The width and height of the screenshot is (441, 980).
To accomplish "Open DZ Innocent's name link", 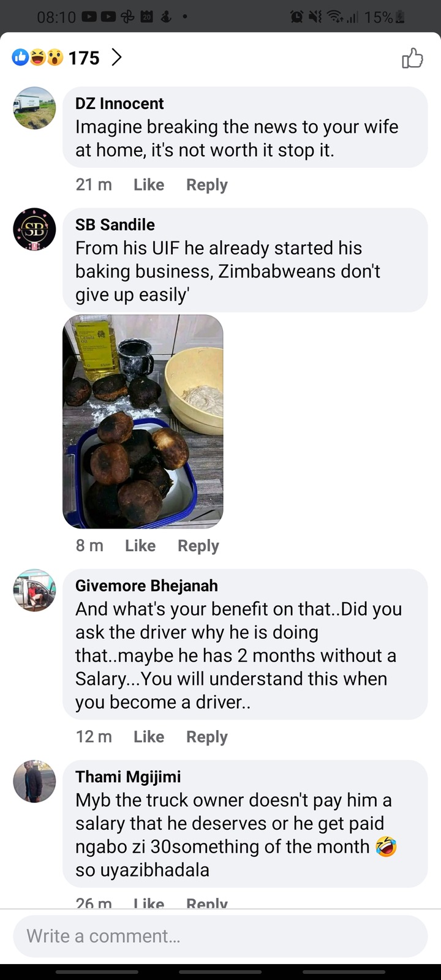I will point(119,104).
